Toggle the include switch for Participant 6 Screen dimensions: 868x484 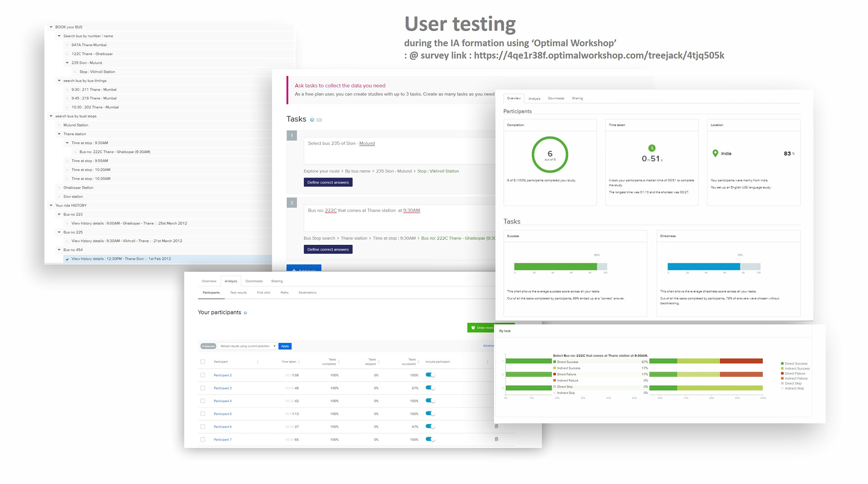(x=430, y=426)
